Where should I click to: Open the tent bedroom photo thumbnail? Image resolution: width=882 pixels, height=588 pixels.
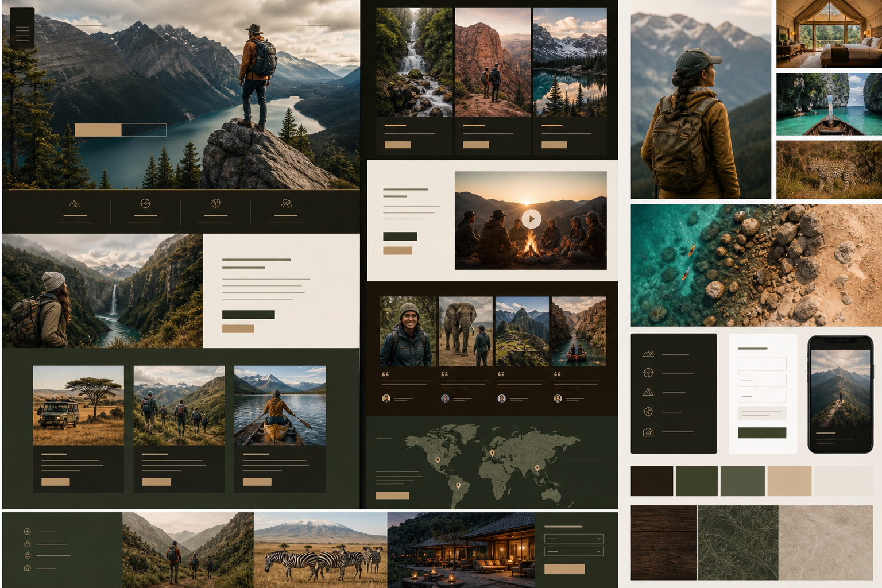(829, 34)
